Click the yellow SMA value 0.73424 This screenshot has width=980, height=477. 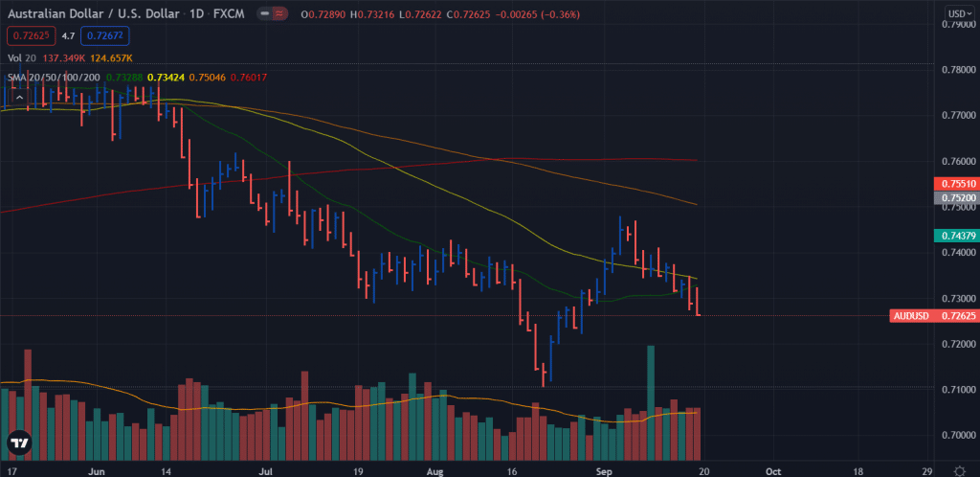pyautogui.click(x=166, y=78)
